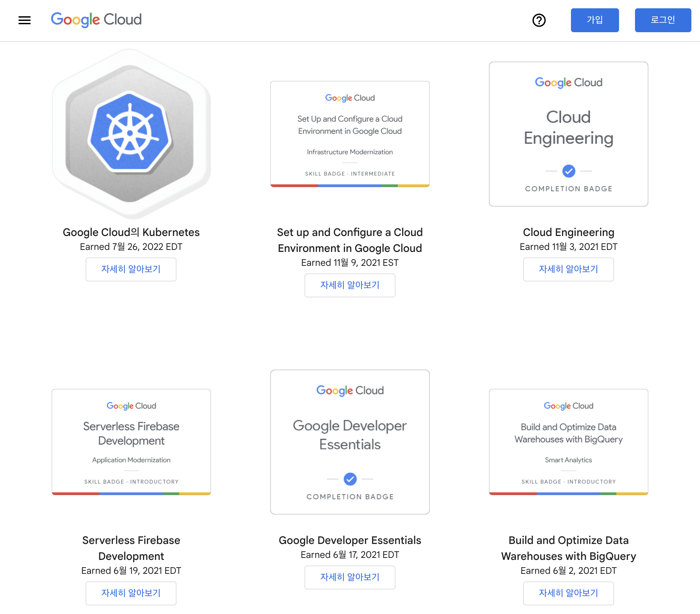Click Google Cloud logo in Cloud Engineering badge
This screenshot has width=700, height=614.
coord(569,83)
